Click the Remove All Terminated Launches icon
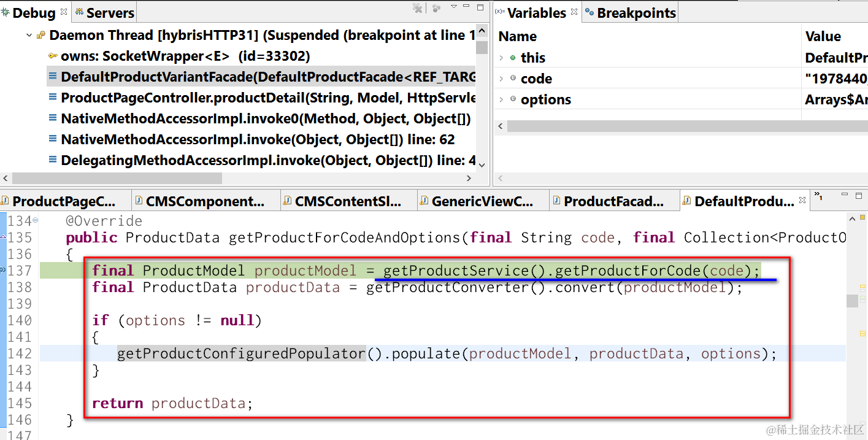 pos(418,8)
